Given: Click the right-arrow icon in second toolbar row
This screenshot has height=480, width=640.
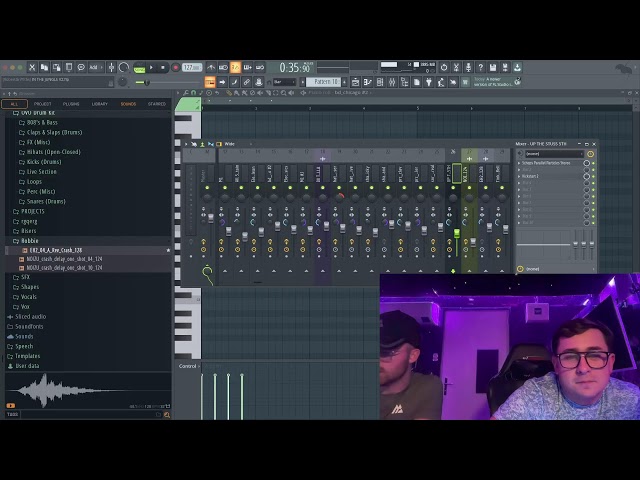Looking at the screenshot, I should pos(222,82).
